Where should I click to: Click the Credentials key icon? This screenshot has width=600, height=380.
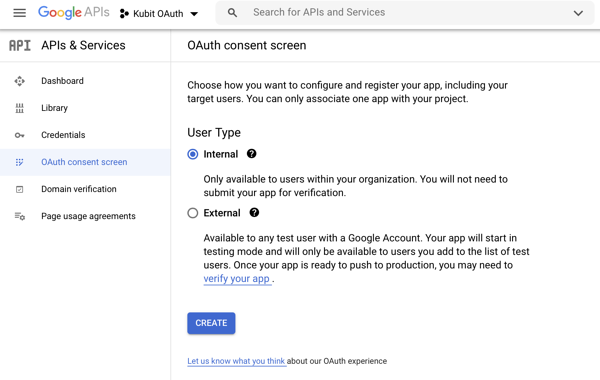20,135
